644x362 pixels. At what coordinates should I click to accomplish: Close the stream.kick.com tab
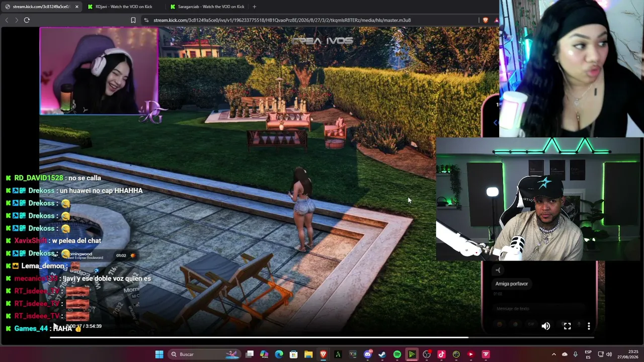tap(76, 7)
